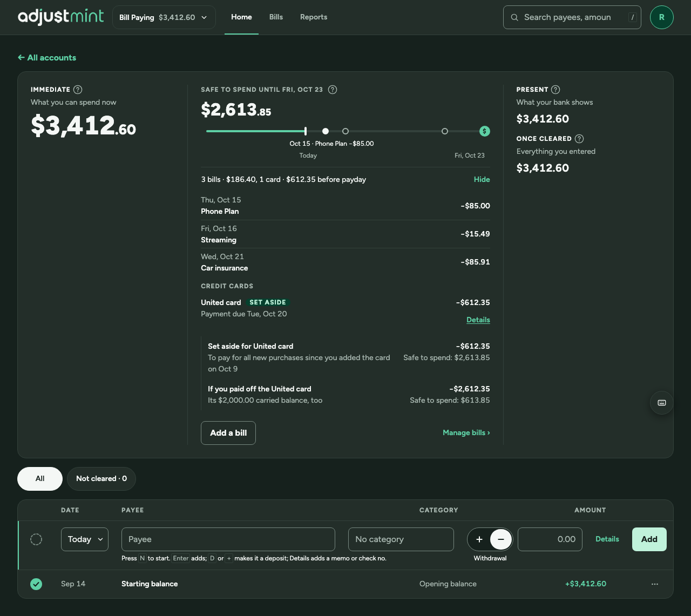This screenshot has height=616, width=691.
Task: Select the minus withdrawal toggle
Action: (x=501, y=539)
